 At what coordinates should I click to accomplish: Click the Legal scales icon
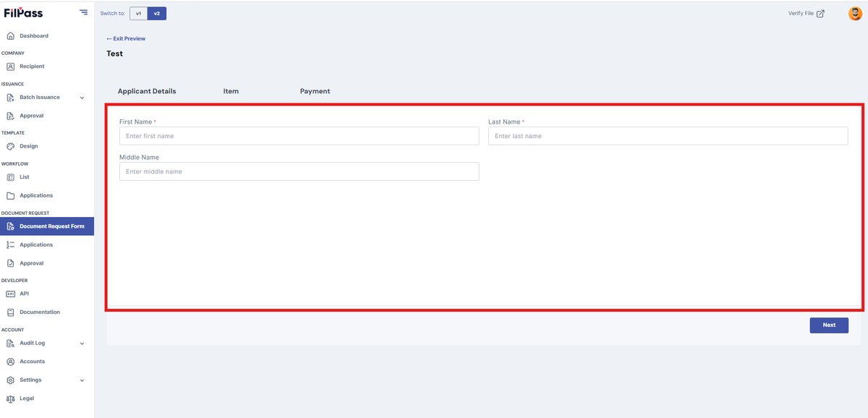tap(10, 398)
